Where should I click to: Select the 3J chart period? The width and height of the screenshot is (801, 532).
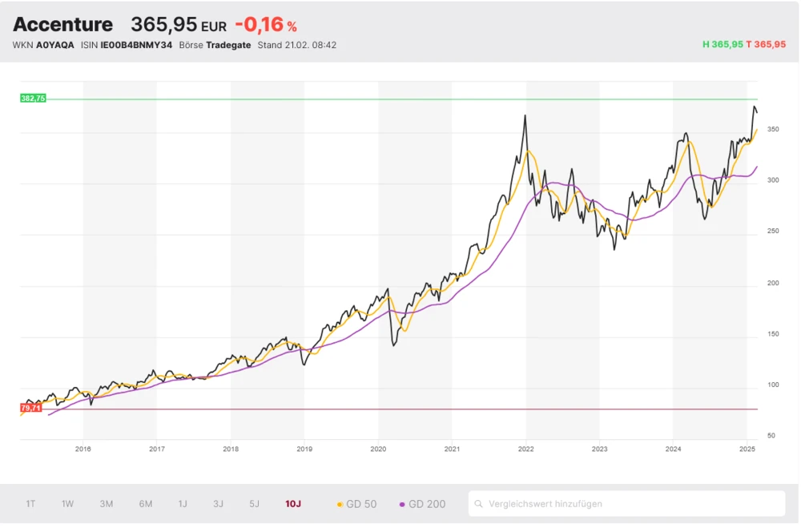pyautogui.click(x=219, y=504)
